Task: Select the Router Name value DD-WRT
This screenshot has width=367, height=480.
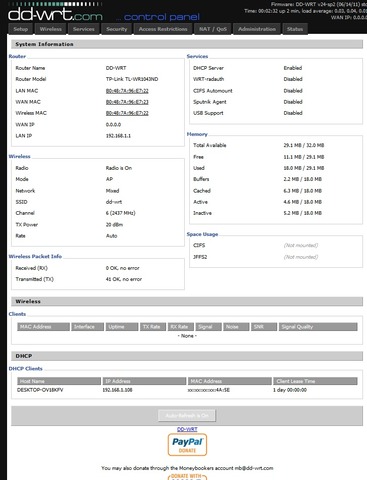Action: click(116, 68)
